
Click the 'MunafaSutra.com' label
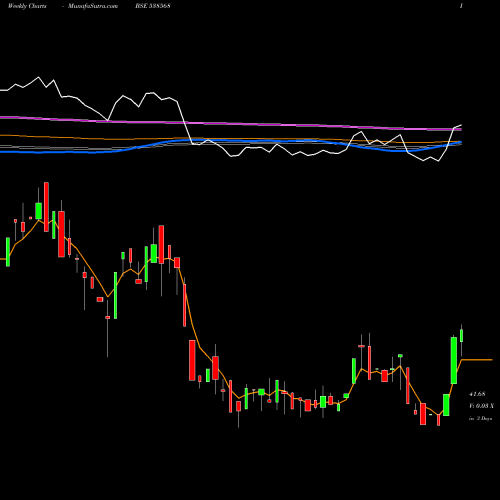tap(93, 6)
